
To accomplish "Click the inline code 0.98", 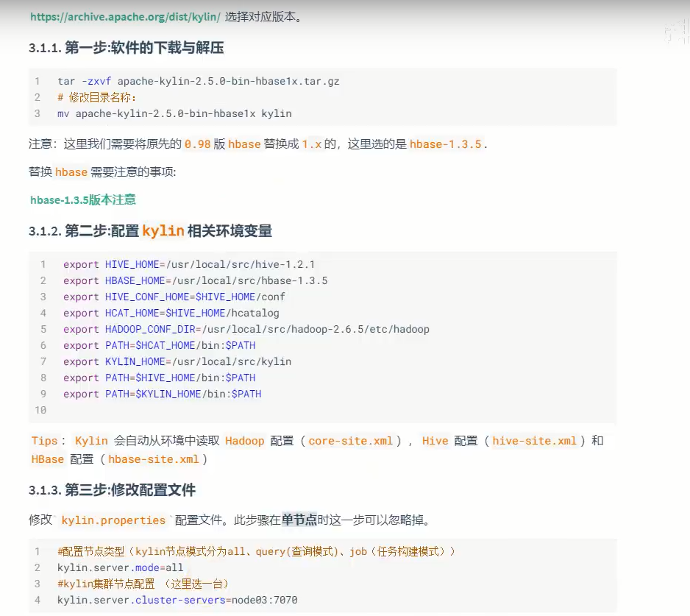I will [x=198, y=144].
